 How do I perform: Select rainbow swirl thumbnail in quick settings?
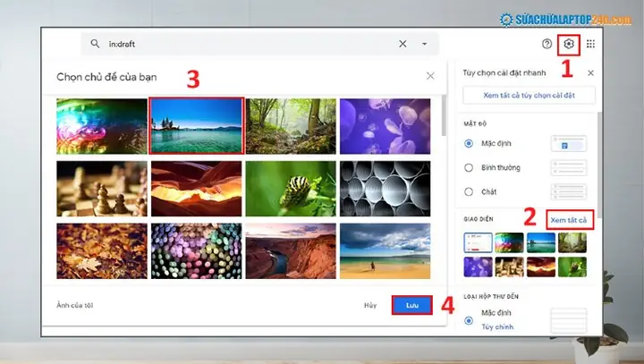point(509,242)
